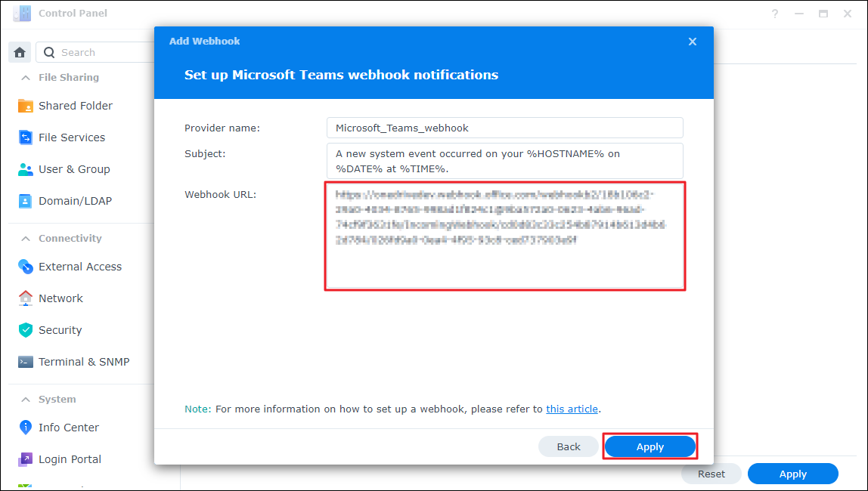
Task: Open the Terminal & SNMP icon
Action: [x=26, y=362]
